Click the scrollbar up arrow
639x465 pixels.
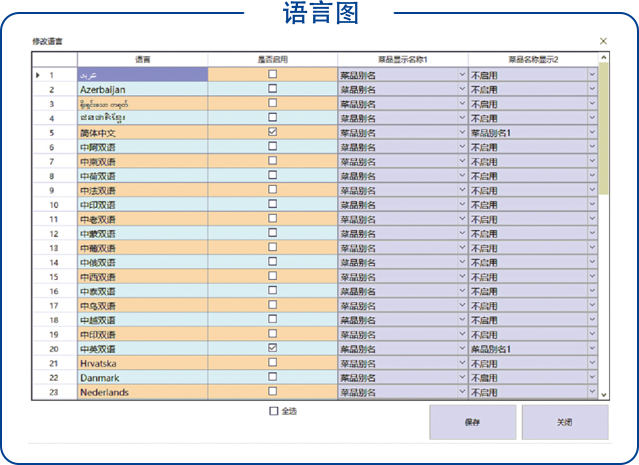[x=604, y=58]
